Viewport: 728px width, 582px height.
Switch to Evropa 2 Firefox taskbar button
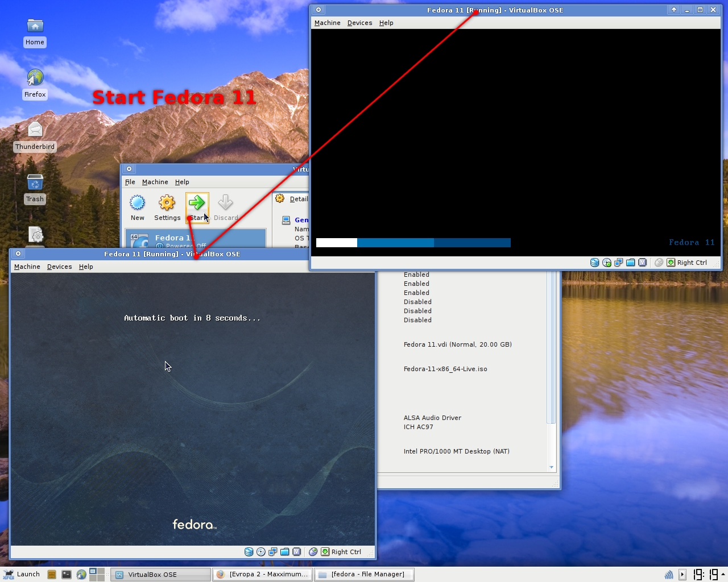click(x=263, y=575)
